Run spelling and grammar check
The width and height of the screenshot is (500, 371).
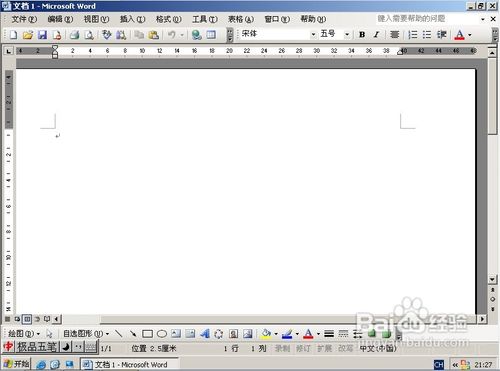[106, 35]
